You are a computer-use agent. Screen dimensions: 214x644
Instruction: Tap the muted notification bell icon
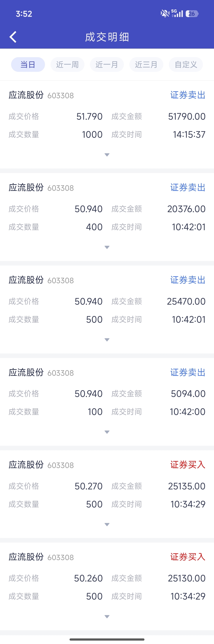[165, 13]
